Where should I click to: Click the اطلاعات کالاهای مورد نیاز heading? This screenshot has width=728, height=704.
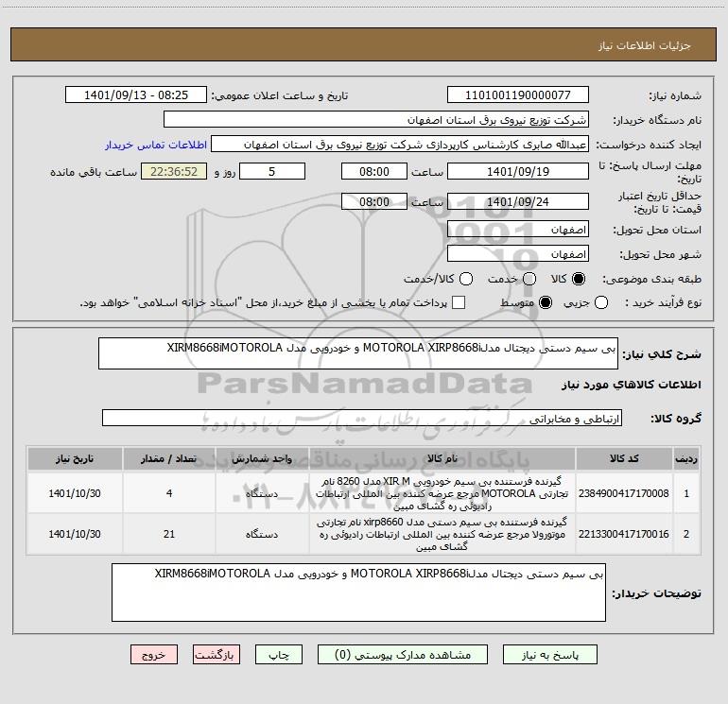point(631,385)
